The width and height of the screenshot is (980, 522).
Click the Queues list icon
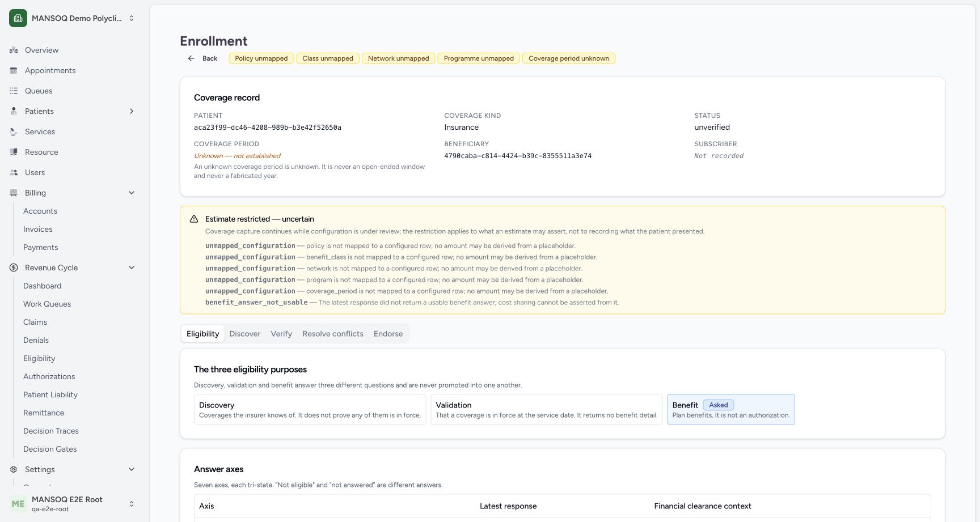(14, 91)
